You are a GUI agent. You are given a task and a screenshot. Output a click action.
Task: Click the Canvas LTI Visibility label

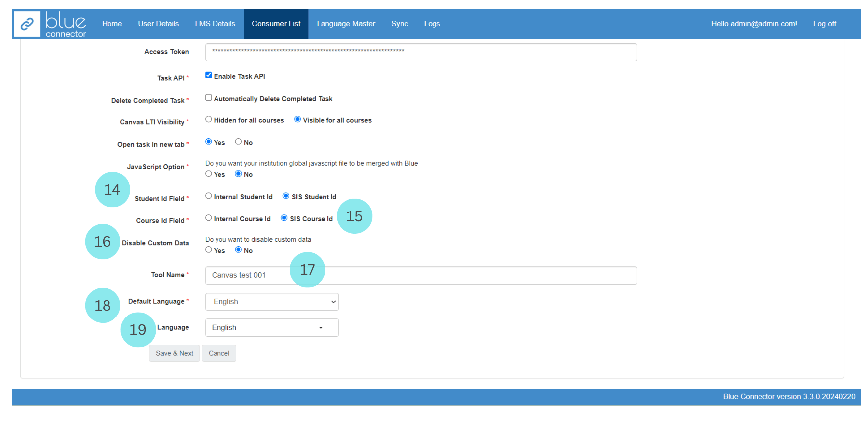coord(152,122)
